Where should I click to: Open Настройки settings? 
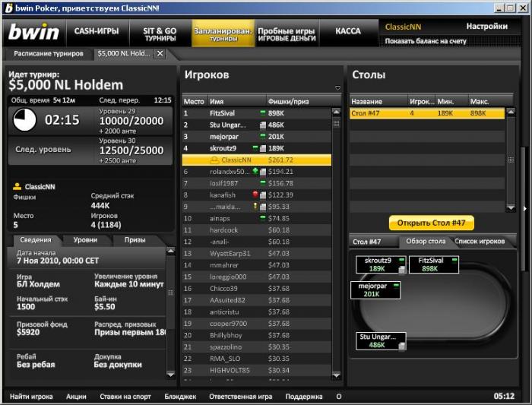point(486,26)
